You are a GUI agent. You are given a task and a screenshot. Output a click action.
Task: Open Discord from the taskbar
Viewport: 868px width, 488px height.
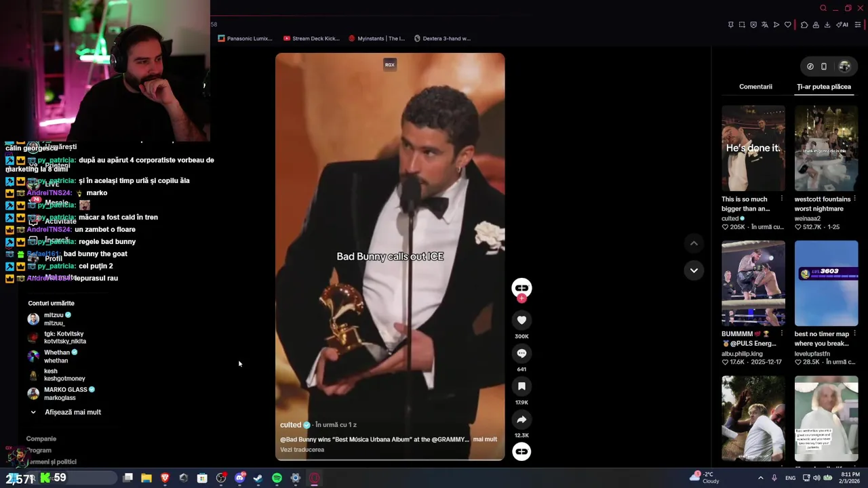(x=239, y=479)
